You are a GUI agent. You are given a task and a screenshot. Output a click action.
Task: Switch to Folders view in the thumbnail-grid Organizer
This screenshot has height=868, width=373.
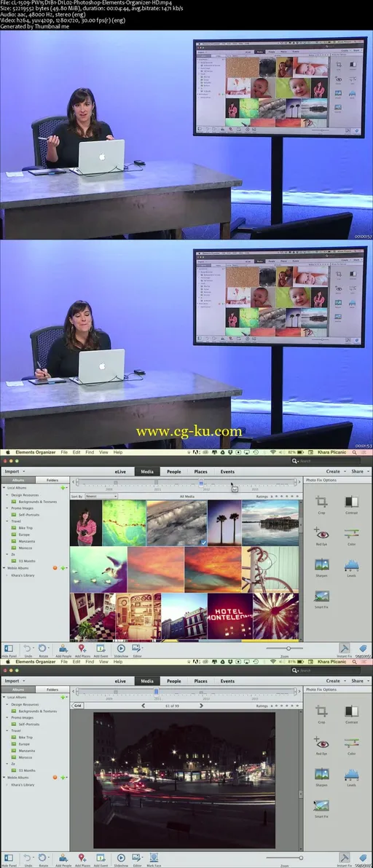pyautogui.click(x=52, y=480)
